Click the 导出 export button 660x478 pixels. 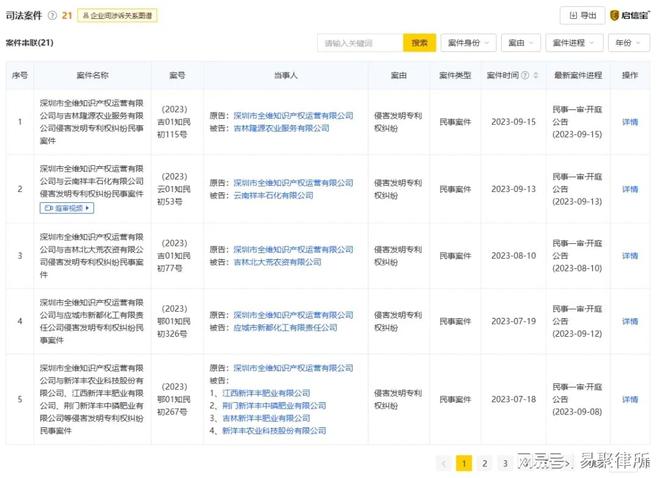(x=583, y=16)
